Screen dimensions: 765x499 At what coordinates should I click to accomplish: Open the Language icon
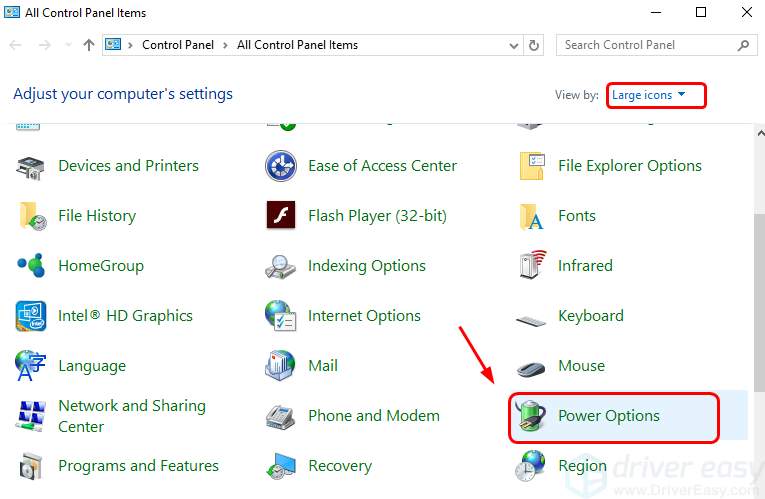coord(30,365)
